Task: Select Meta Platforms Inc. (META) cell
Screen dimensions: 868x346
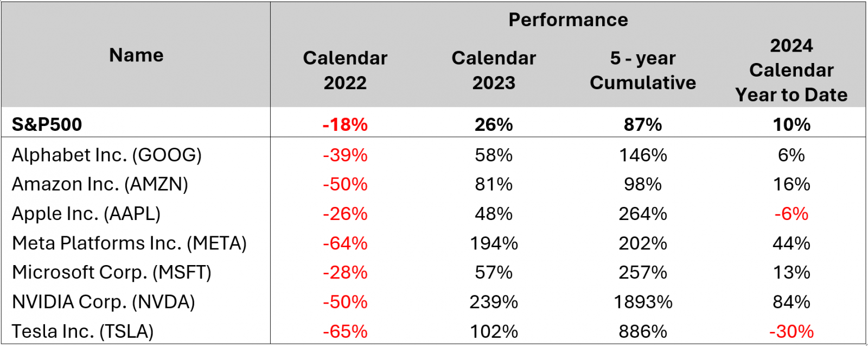Action: point(129,243)
